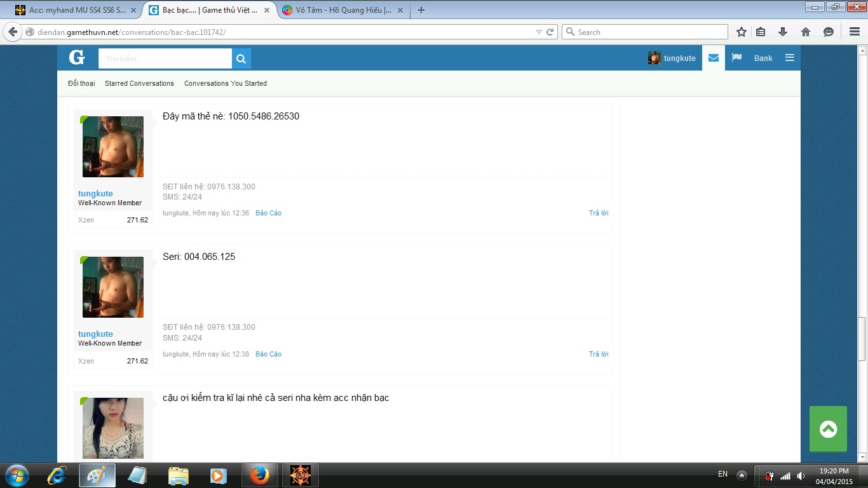Click timestamp 'Hôm nay lúc 12:36'
Image resolution: width=868 pixels, height=488 pixels.
point(220,213)
